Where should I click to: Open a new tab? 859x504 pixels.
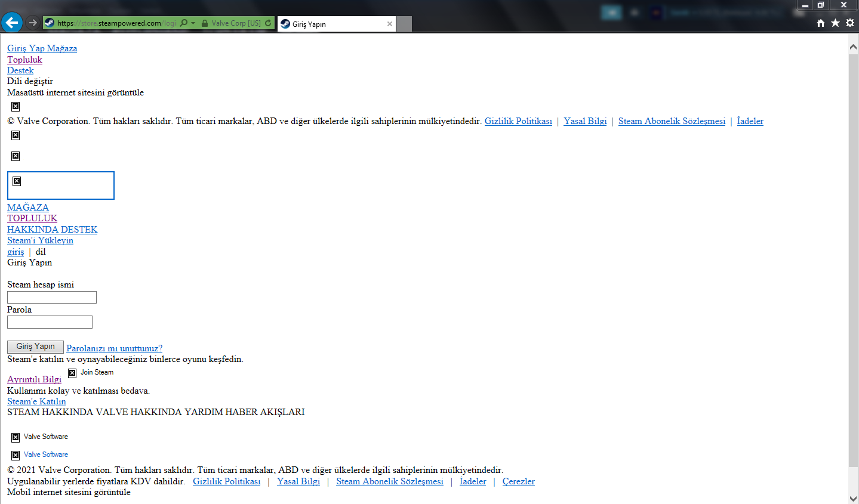tap(404, 24)
